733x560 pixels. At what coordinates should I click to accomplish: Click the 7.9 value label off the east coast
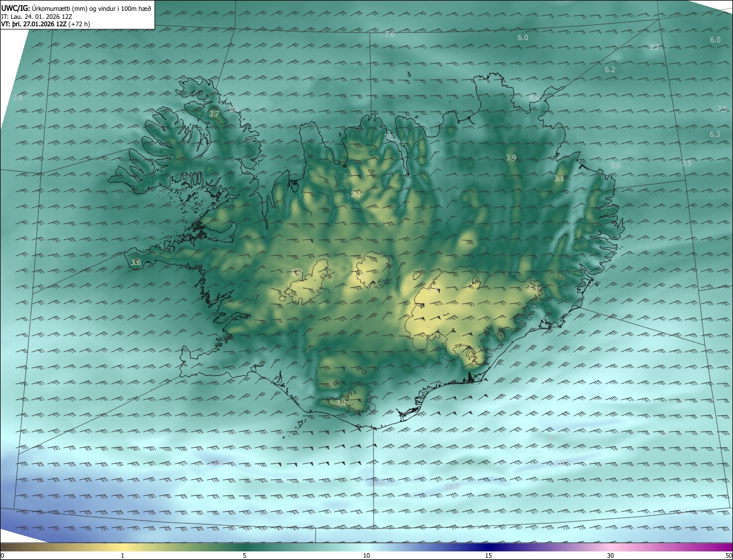point(615,165)
